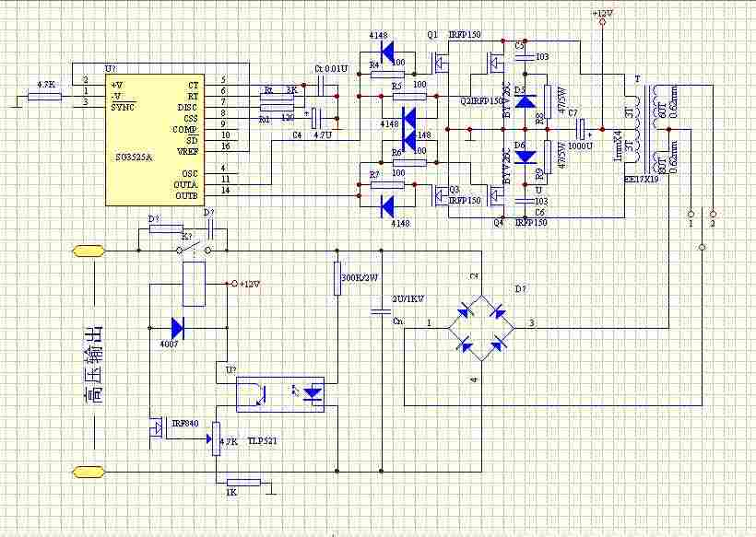Select the lower yellow high-voltage output terminal
Image resolution: width=756 pixels, height=537 pixels.
point(89,472)
